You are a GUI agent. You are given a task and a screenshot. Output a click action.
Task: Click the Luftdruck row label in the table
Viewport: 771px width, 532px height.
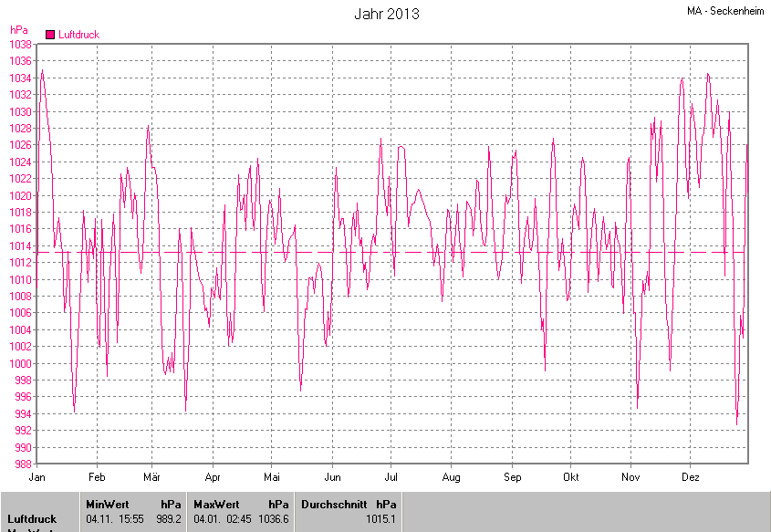32,518
